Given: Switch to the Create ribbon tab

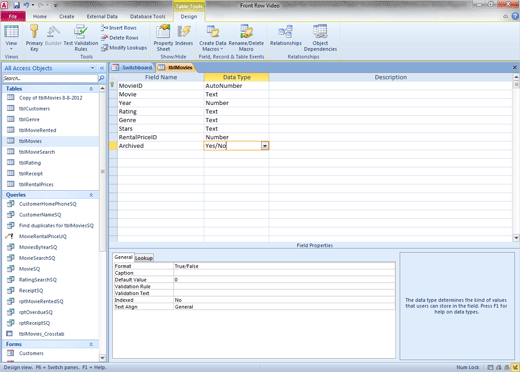Looking at the screenshot, I should pos(67,16).
